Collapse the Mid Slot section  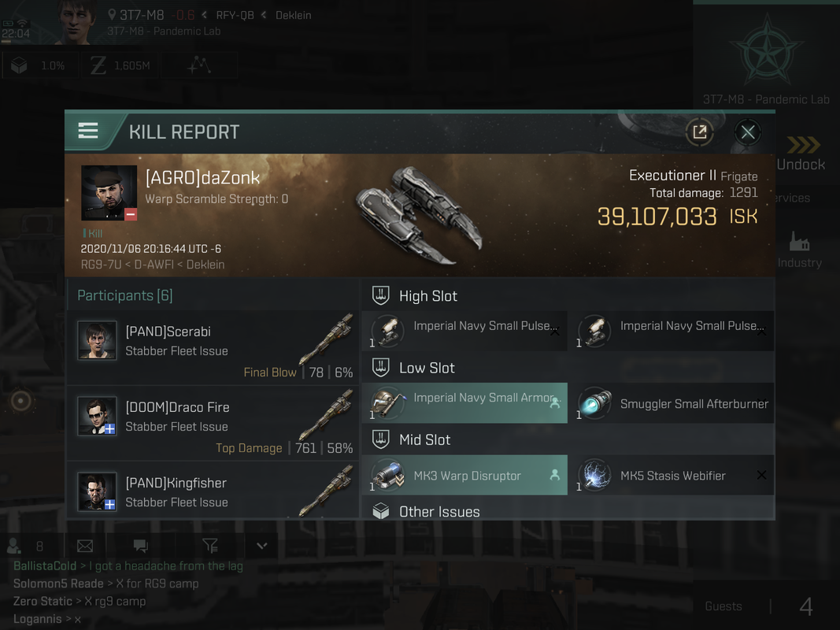(568, 439)
